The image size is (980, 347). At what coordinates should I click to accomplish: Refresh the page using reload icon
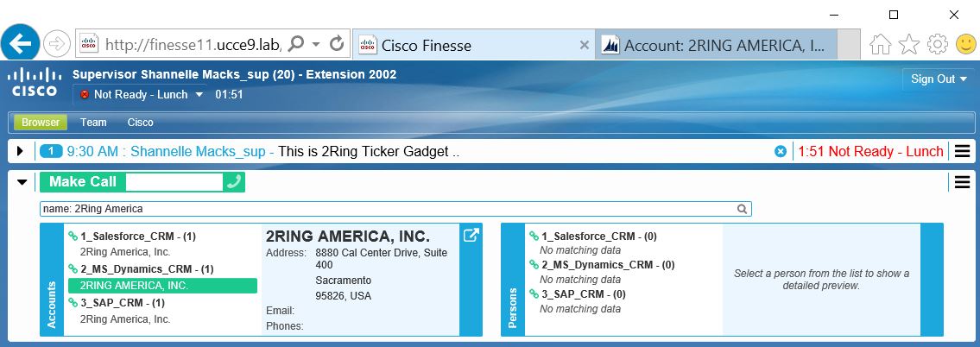tap(338, 43)
